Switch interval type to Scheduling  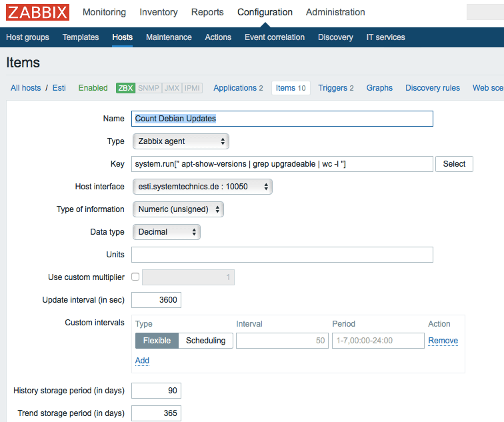point(206,341)
